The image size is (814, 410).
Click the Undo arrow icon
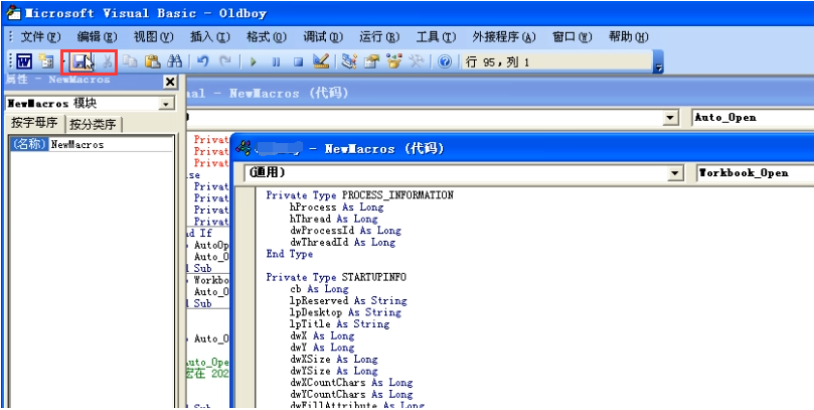pyautogui.click(x=202, y=62)
